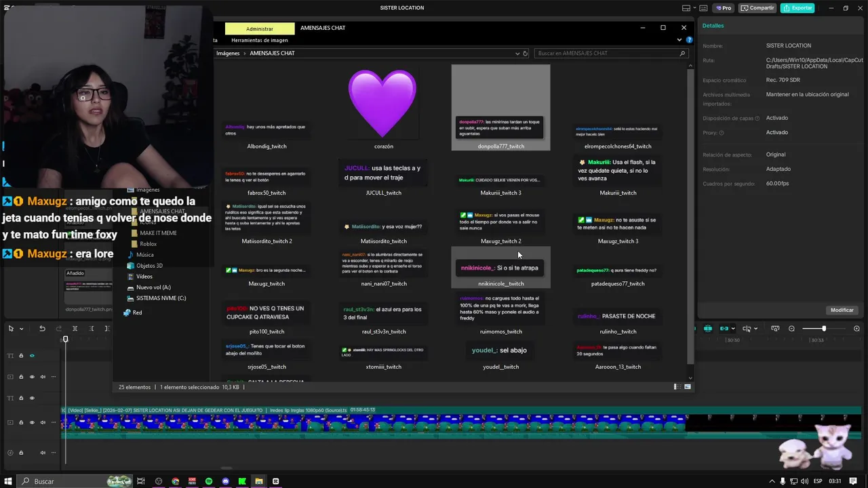The width and height of the screenshot is (868, 488).
Task: Click the Exportar button
Action: point(797,8)
